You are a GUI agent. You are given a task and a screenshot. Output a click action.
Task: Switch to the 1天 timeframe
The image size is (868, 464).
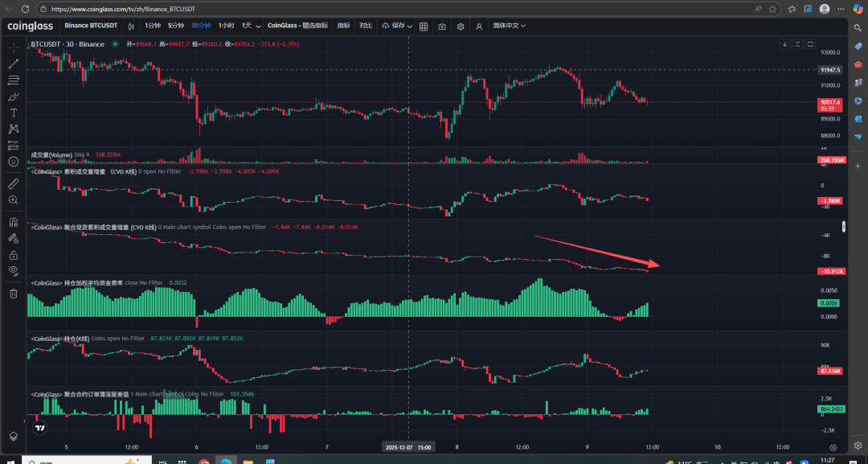coord(247,26)
